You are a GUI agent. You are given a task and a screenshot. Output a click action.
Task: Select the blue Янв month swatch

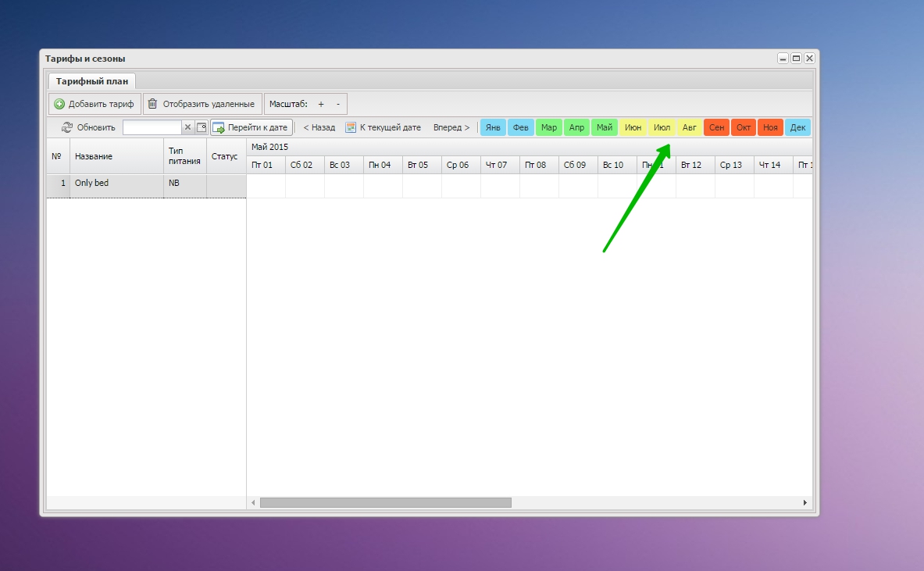[493, 127]
